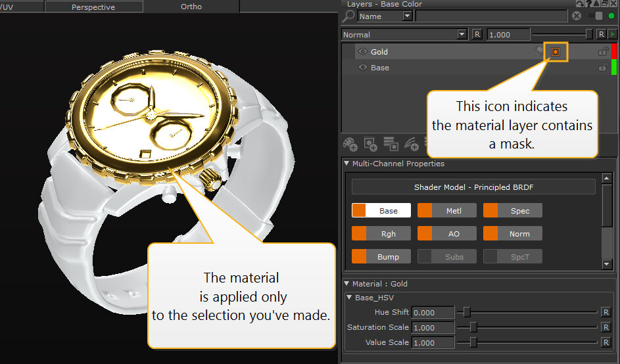The width and height of the screenshot is (620, 364).
Task: Reset Hue Shift with its R button
Action: pos(606,312)
